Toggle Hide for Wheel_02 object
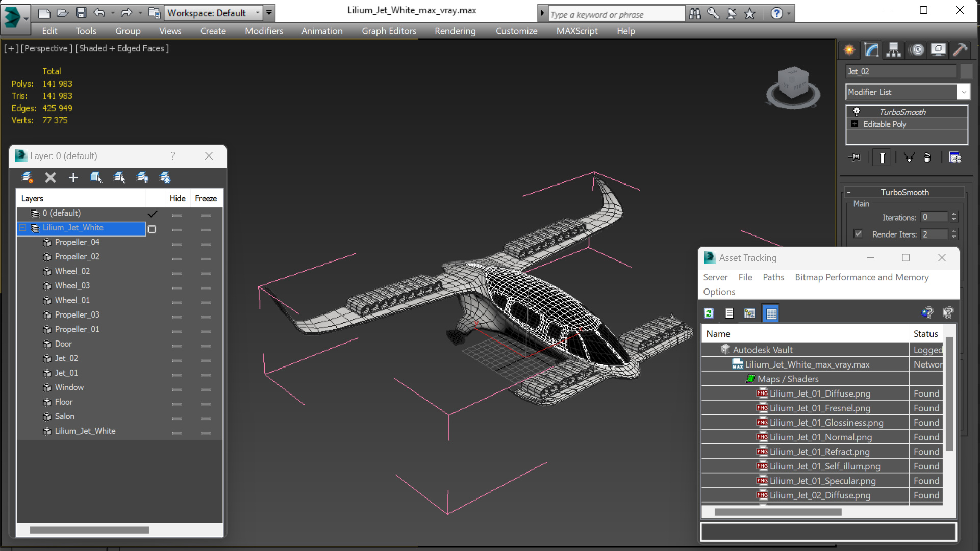 pyautogui.click(x=177, y=273)
